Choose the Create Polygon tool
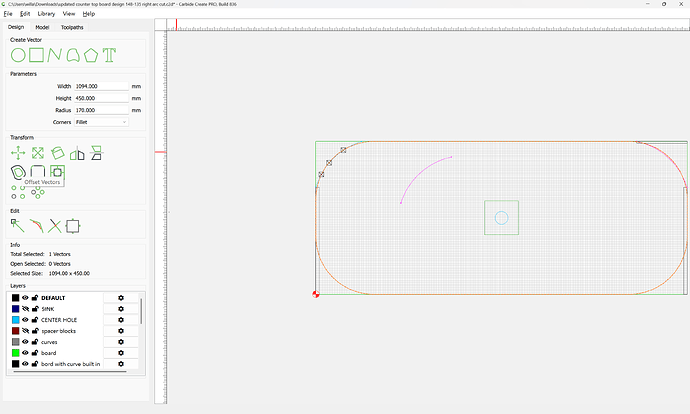 coord(91,54)
